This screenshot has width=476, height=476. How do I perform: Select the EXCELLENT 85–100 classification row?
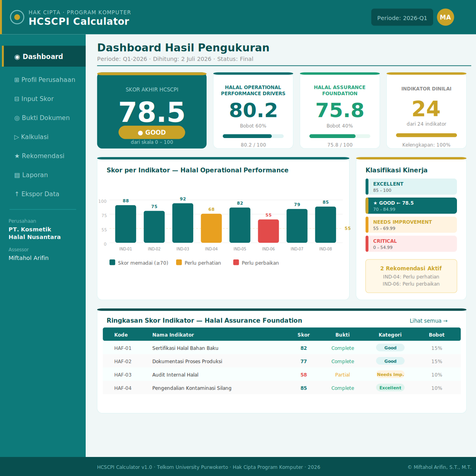click(411, 187)
